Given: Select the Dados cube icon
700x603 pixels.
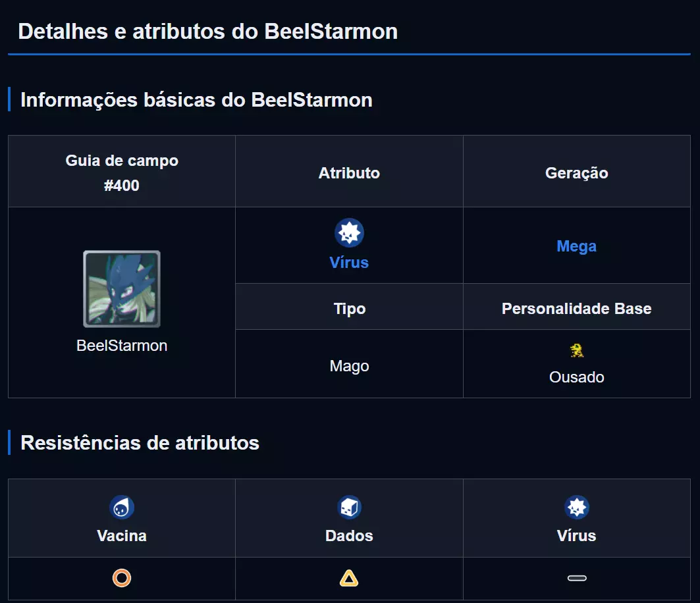Looking at the screenshot, I should (349, 508).
